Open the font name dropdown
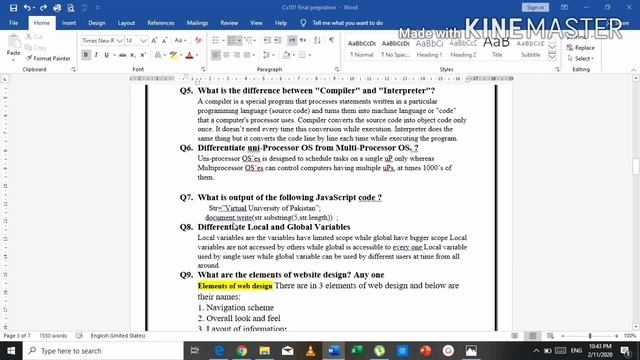Viewport: 640px width, 360px height. pos(119,40)
